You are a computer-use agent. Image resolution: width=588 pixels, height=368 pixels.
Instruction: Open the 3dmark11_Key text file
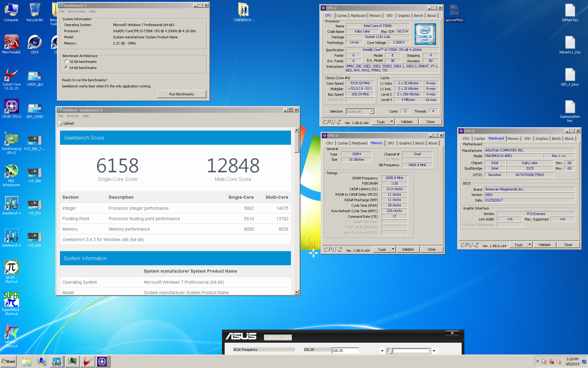tap(570, 44)
